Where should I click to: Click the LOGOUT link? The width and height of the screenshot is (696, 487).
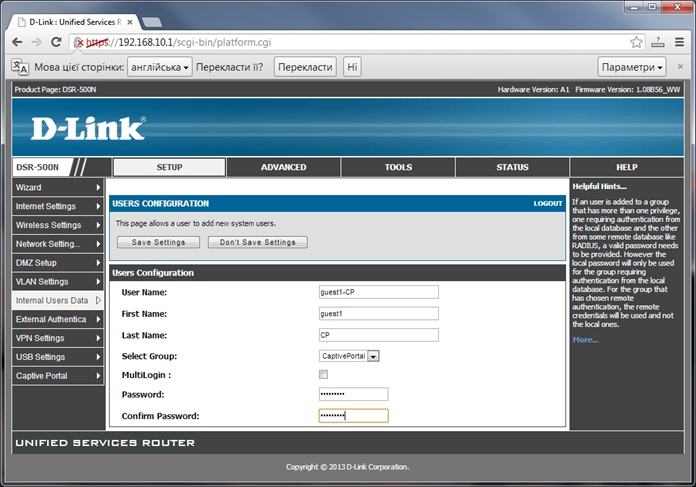pos(547,203)
